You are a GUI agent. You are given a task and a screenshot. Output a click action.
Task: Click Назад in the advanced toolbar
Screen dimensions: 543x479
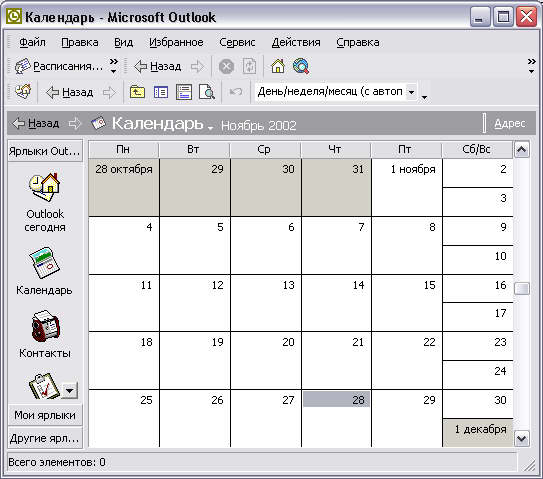click(x=70, y=92)
